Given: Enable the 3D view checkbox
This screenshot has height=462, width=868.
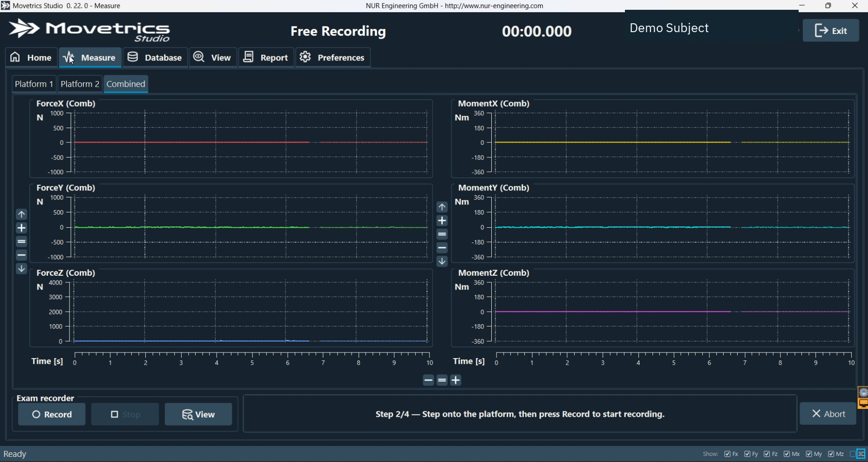Looking at the screenshot, I should point(853,454).
